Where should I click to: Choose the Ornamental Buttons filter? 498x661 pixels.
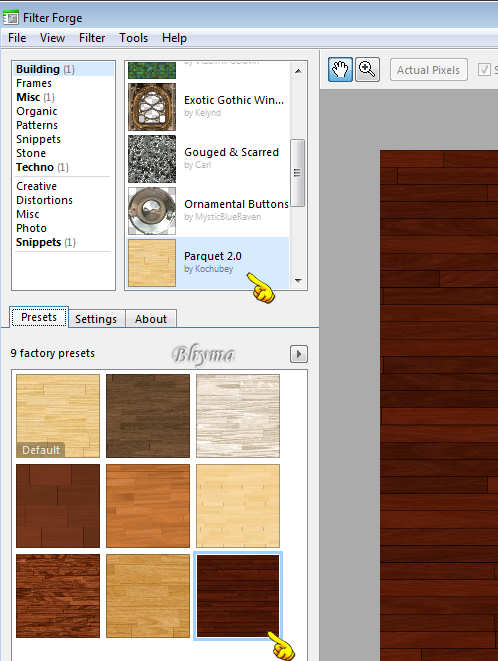click(208, 211)
